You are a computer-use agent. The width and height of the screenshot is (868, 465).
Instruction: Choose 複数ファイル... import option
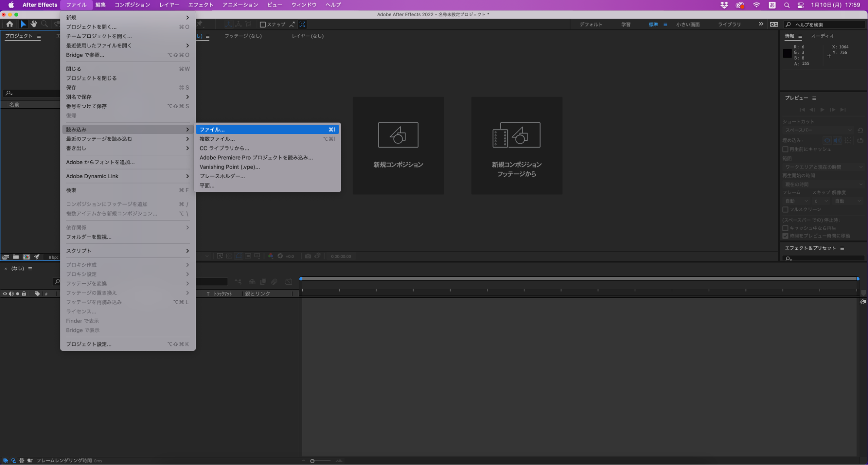click(x=267, y=139)
